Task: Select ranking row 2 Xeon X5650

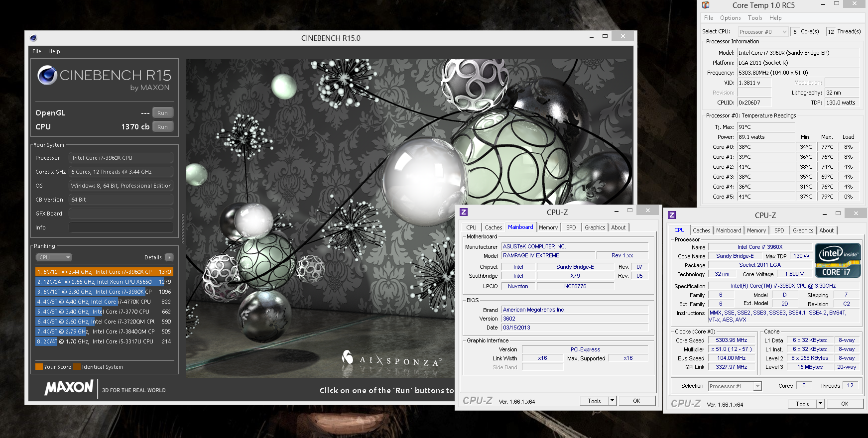Action: coord(104,282)
